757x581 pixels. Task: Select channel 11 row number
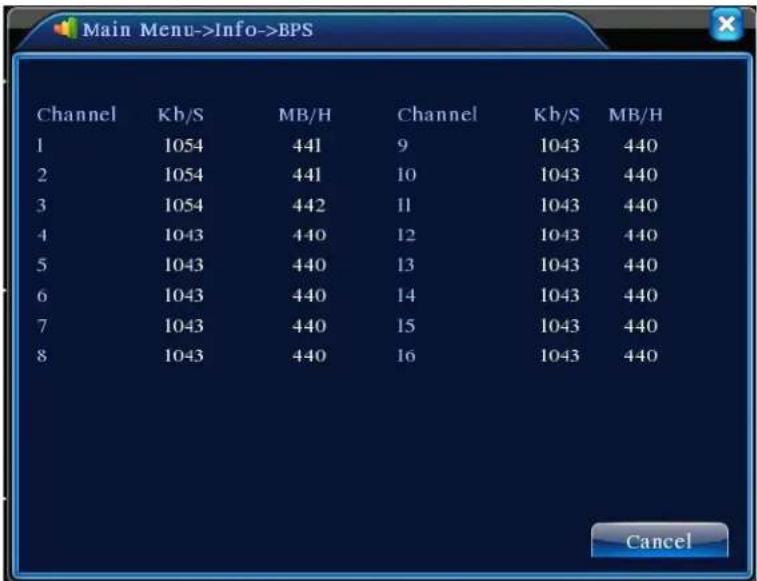[404, 205]
